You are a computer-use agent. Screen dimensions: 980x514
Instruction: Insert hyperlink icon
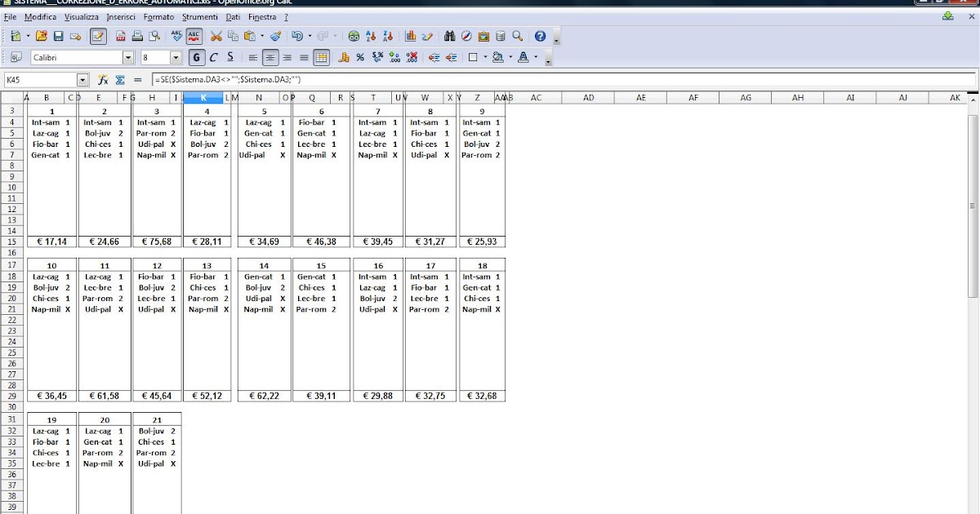pos(354,36)
